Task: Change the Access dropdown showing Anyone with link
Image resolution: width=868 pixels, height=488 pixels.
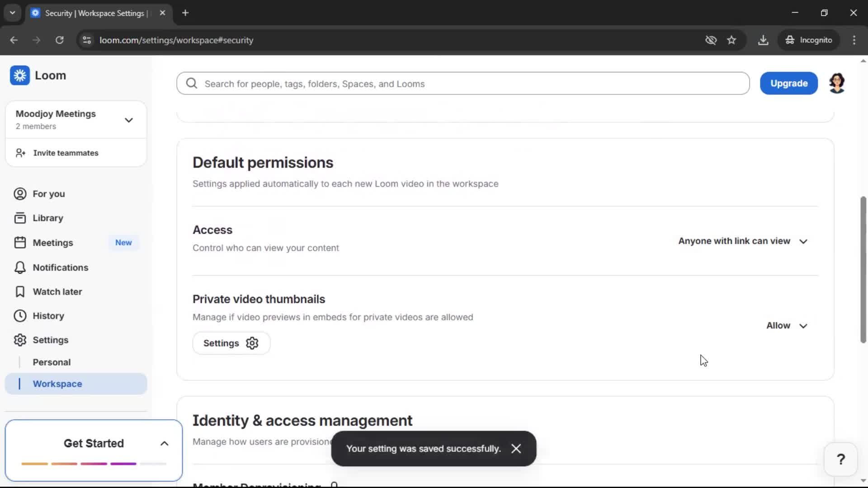Action: click(x=743, y=241)
